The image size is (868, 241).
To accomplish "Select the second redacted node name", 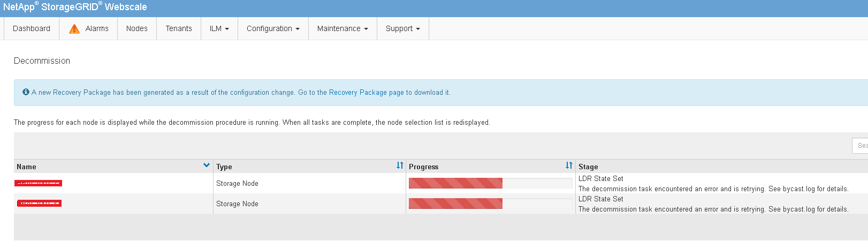I will pyautogui.click(x=39, y=204).
